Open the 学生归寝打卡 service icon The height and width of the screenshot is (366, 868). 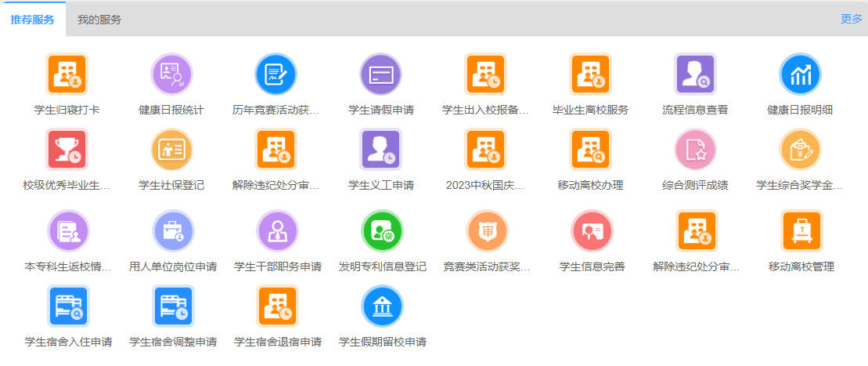pos(67,74)
